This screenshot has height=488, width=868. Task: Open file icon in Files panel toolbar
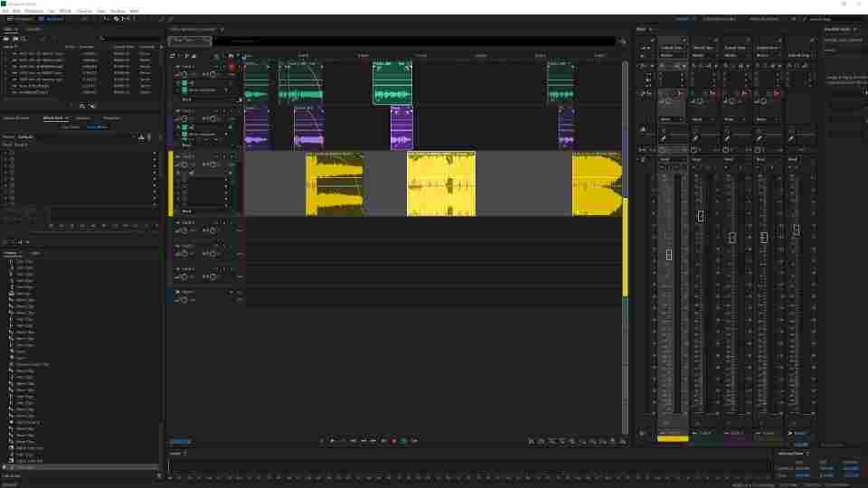click(6, 39)
